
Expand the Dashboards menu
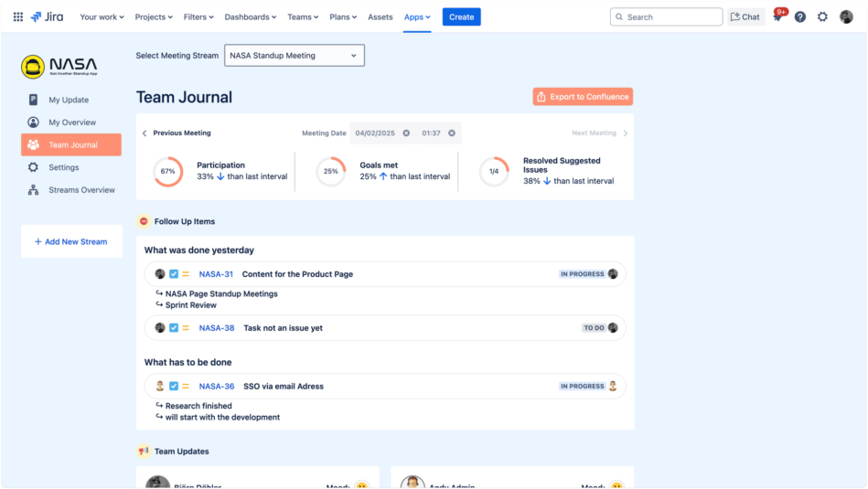[251, 17]
